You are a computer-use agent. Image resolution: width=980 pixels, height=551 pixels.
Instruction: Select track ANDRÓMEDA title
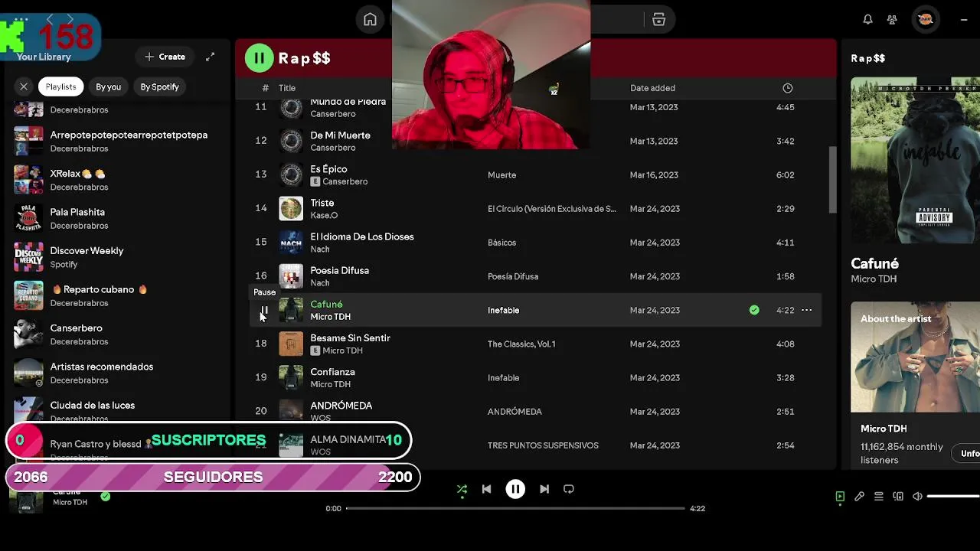click(341, 406)
